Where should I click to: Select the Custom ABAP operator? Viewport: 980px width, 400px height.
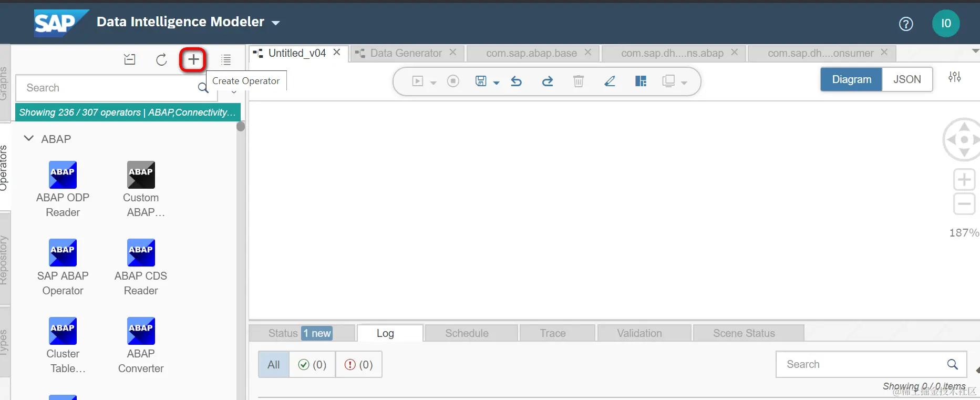point(141,190)
